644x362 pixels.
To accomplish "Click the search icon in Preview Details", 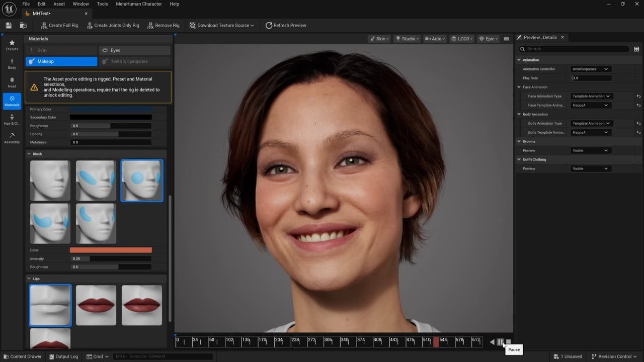I will click(x=522, y=49).
